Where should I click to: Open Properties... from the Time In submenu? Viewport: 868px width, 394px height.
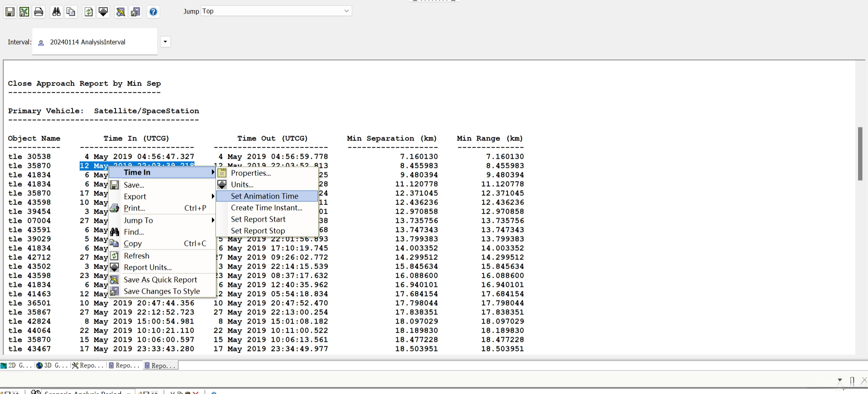point(267,173)
